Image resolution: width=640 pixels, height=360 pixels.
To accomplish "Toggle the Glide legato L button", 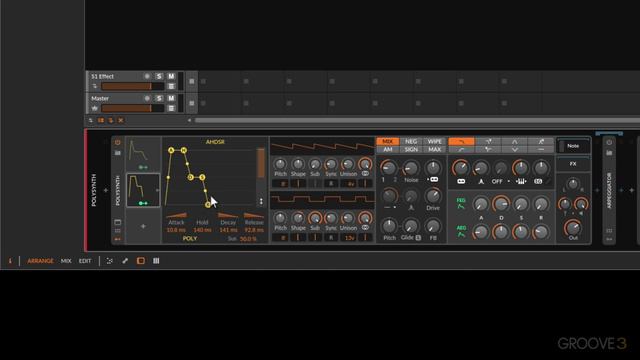I will tap(418, 238).
